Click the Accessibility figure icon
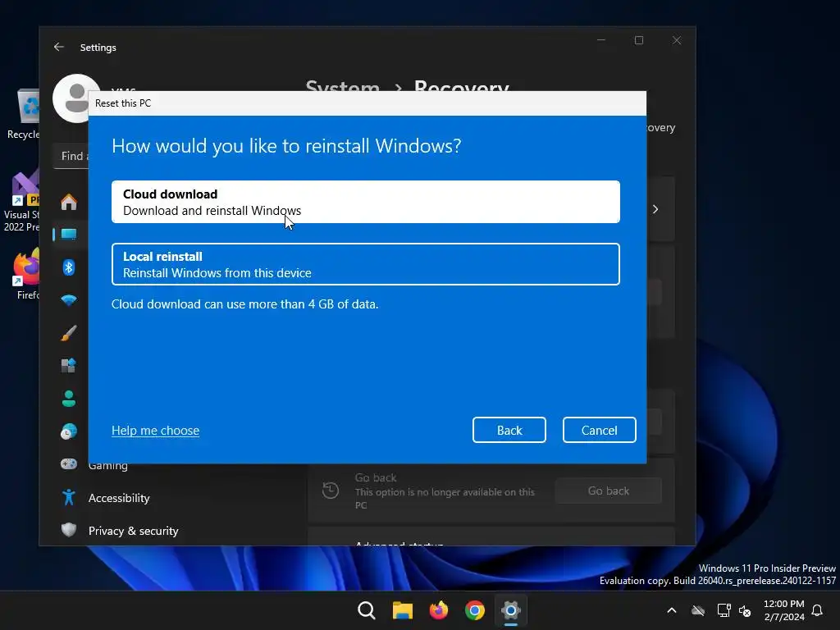This screenshot has height=630, width=840. pyautogui.click(x=69, y=498)
